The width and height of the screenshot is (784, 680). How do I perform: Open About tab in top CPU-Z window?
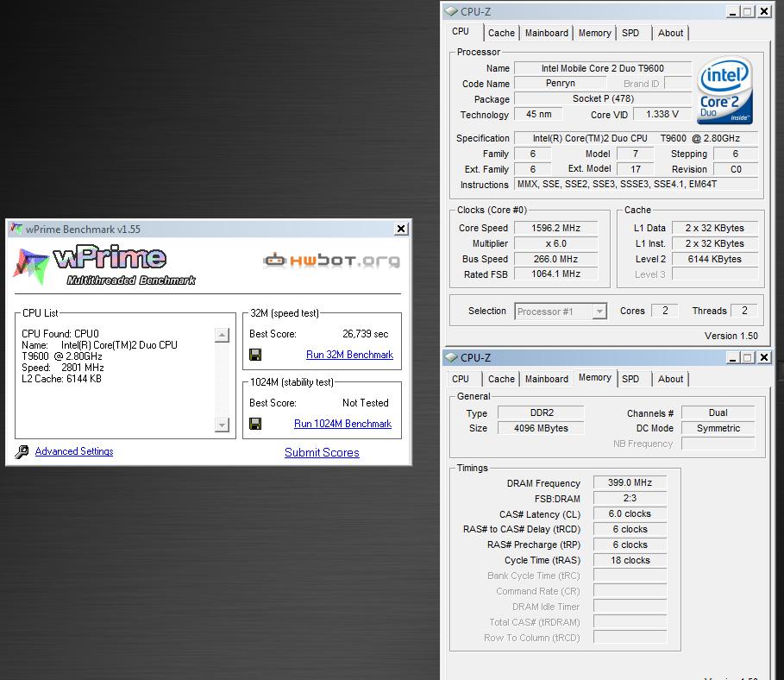coord(670,33)
